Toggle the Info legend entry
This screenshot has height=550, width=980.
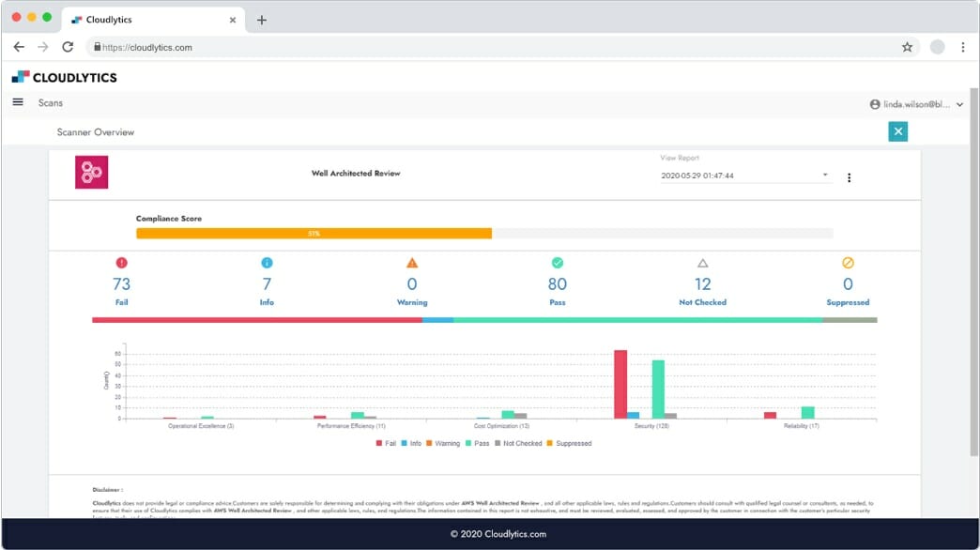click(x=411, y=443)
